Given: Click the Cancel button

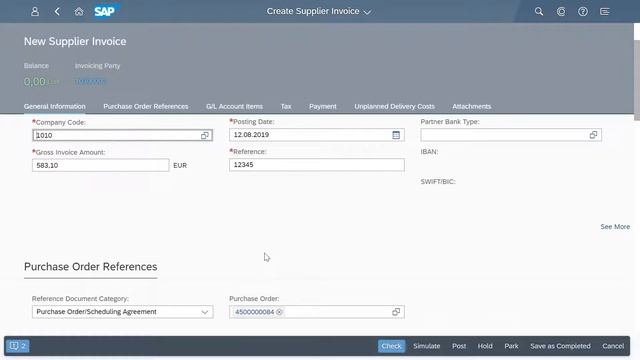Looking at the screenshot, I should (x=613, y=346).
